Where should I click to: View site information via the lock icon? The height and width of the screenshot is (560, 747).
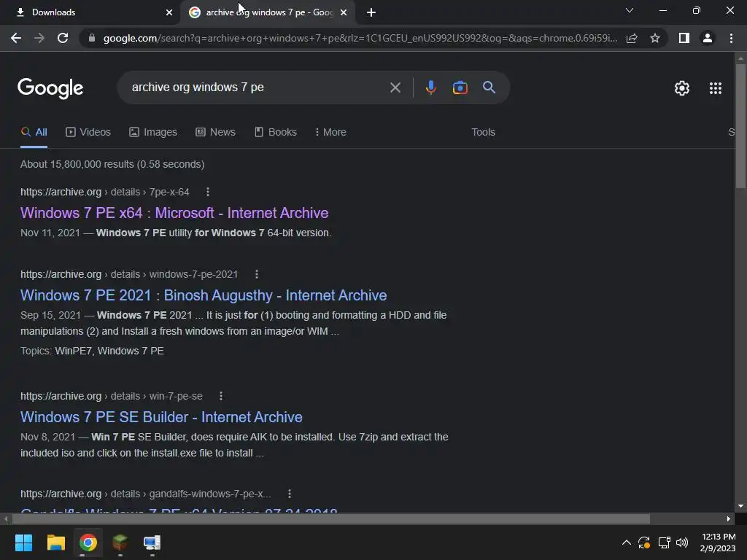pos(92,38)
